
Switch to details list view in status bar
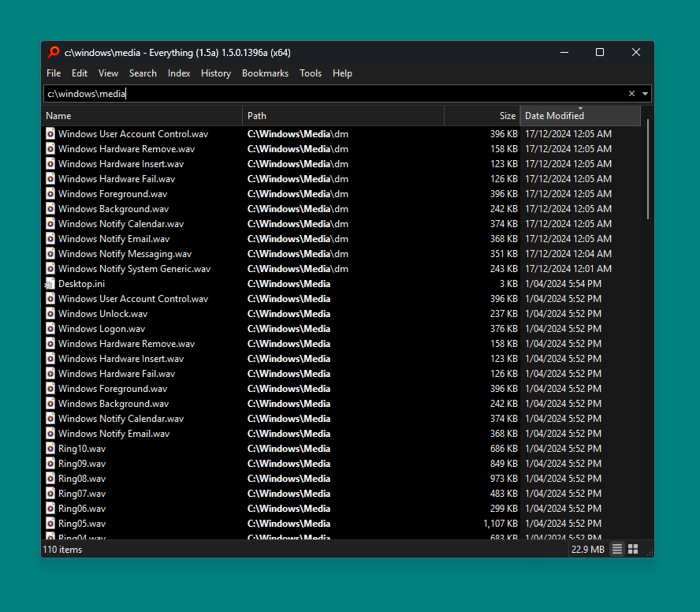click(617, 549)
